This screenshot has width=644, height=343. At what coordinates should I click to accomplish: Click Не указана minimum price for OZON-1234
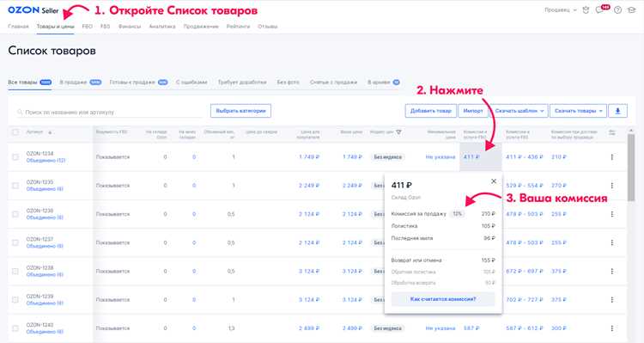440,156
